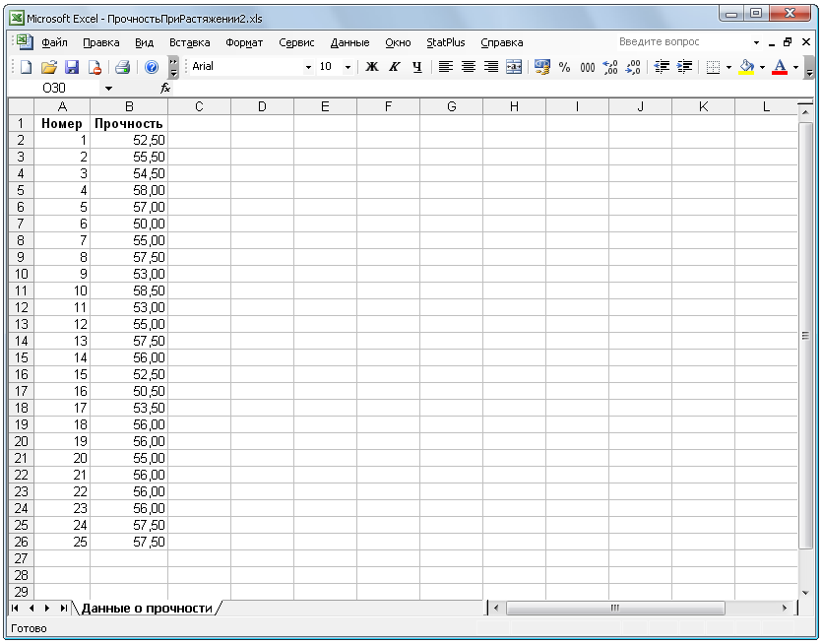This screenshot has height=644, width=822.
Task: Apply the percent style format
Action: [x=565, y=67]
